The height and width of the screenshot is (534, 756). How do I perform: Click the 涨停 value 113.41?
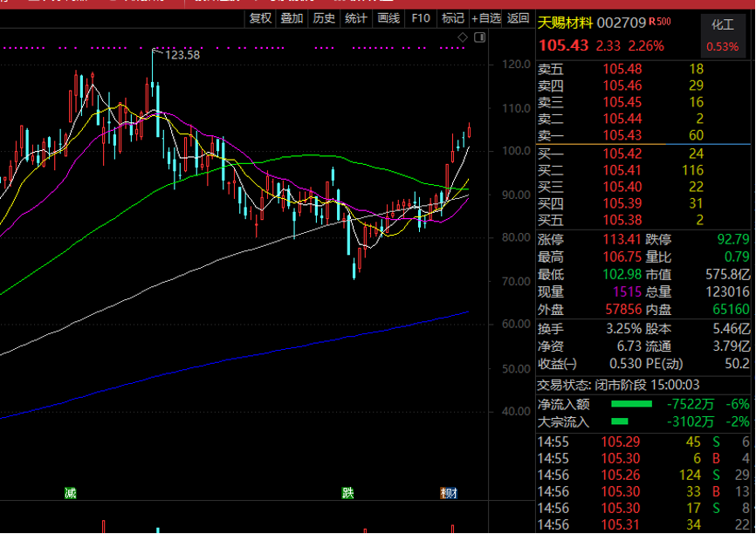click(x=622, y=240)
